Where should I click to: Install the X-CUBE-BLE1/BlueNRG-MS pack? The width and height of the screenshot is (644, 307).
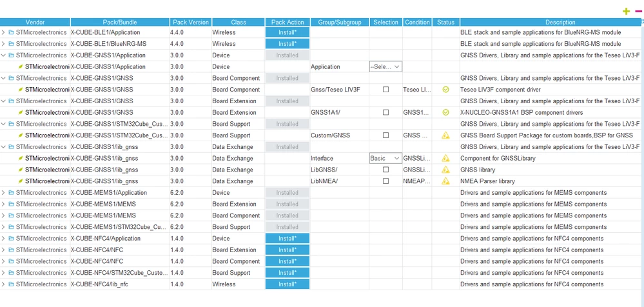287,44
